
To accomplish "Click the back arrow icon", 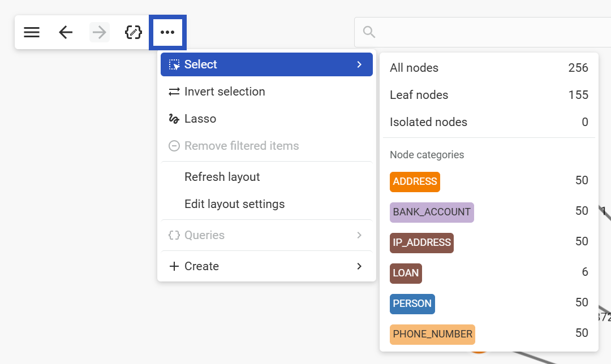I will coord(66,32).
